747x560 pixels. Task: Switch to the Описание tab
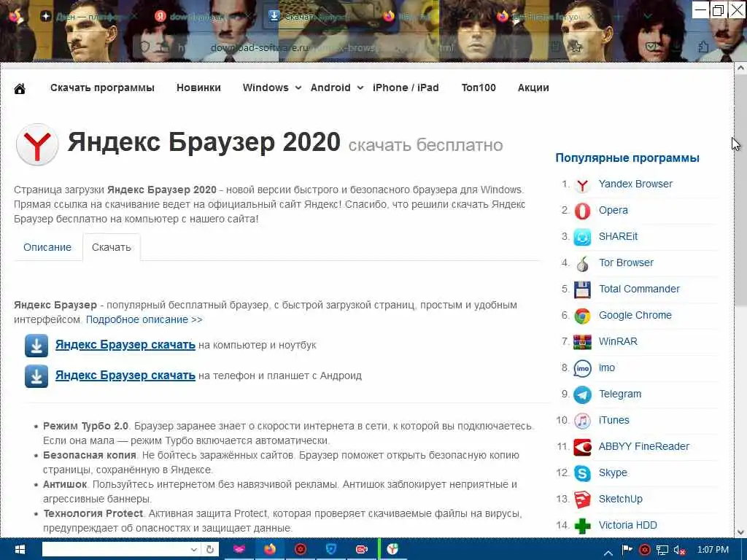point(47,248)
